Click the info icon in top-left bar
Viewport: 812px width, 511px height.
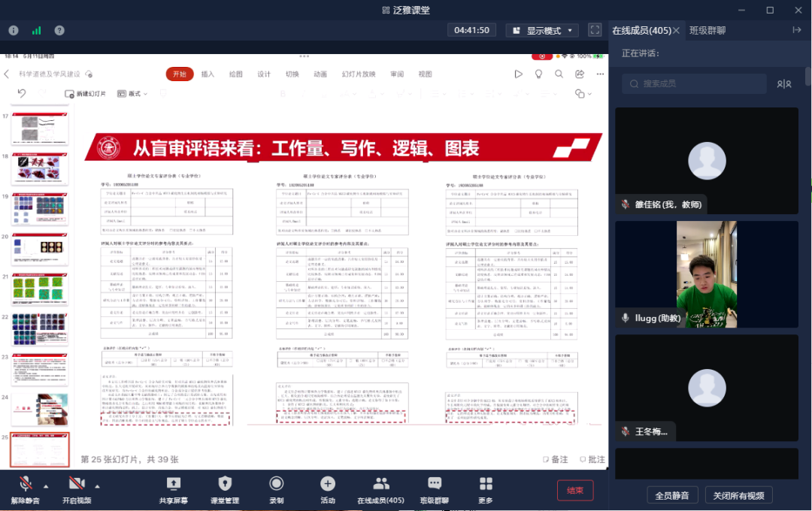click(14, 30)
